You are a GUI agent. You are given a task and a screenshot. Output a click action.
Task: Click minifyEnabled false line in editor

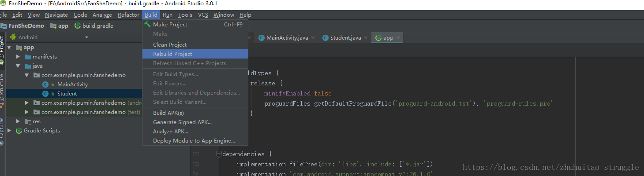pyautogui.click(x=298, y=93)
